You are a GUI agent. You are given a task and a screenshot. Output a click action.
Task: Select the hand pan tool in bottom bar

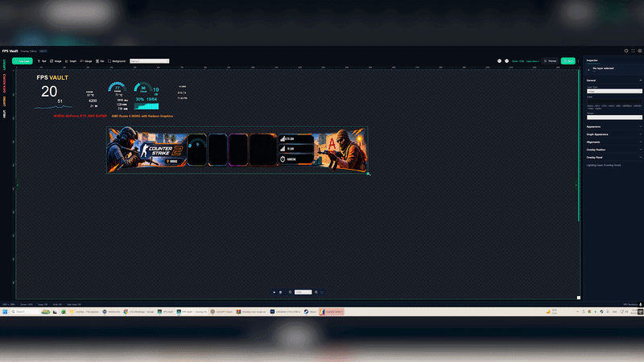(280, 292)
